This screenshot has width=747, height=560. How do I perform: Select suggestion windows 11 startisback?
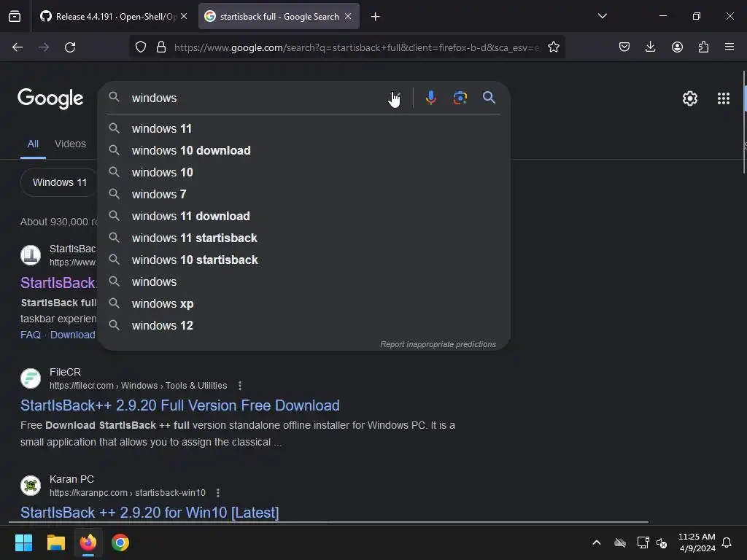[304, 238]
